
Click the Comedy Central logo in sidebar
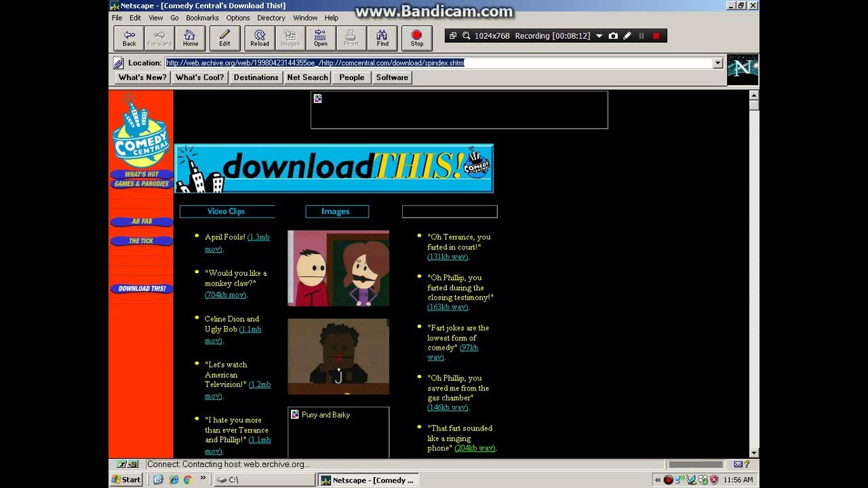[141, 130]
